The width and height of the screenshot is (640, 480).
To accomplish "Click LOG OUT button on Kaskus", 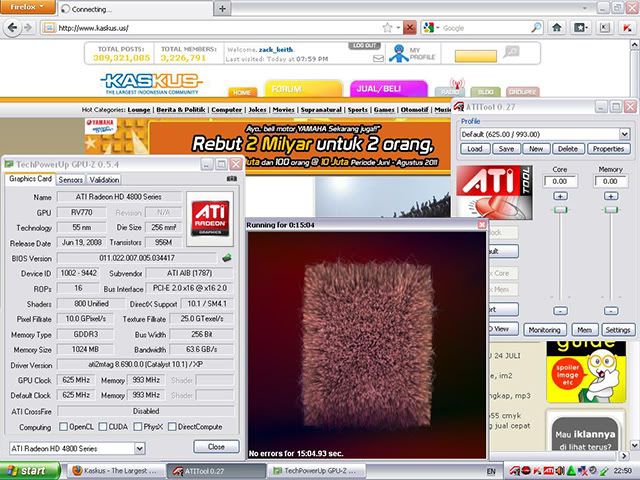I will tap(364, 45).
